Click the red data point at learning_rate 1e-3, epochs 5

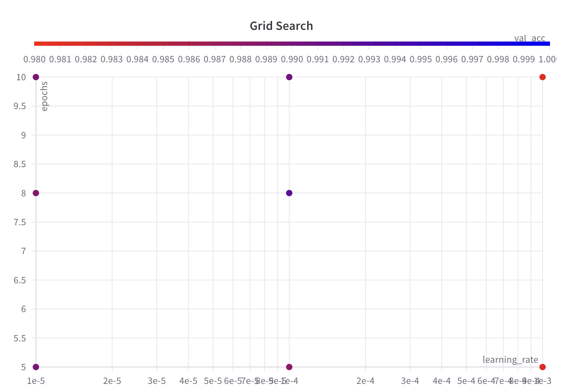click(x=542, y=367)
